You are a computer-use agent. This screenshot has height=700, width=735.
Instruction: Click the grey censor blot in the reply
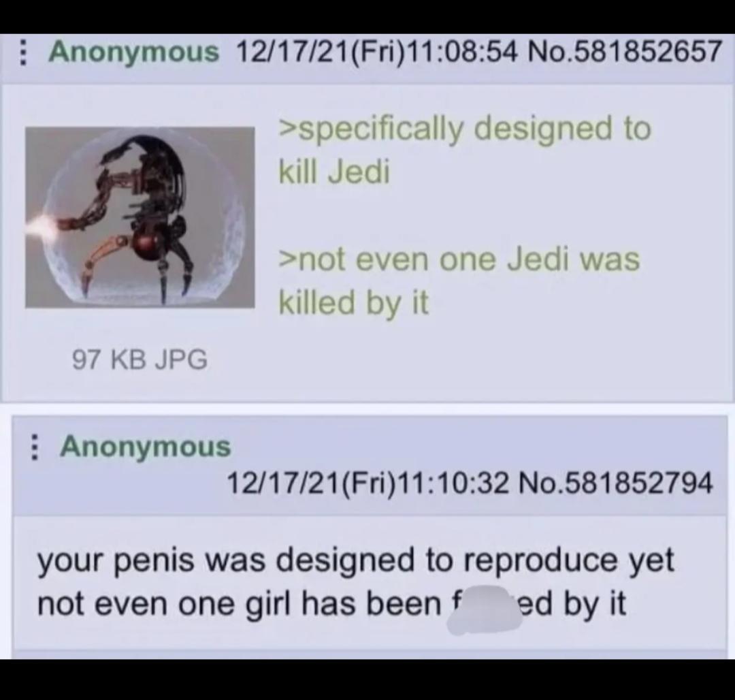485,609
